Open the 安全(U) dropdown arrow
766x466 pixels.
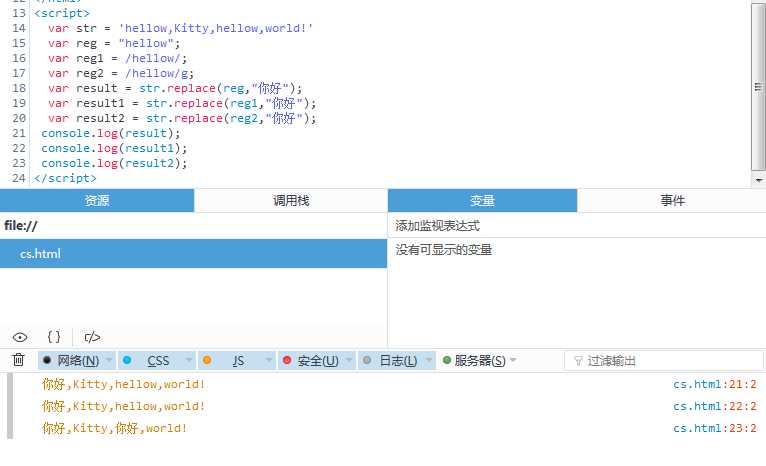click(349, 360)
